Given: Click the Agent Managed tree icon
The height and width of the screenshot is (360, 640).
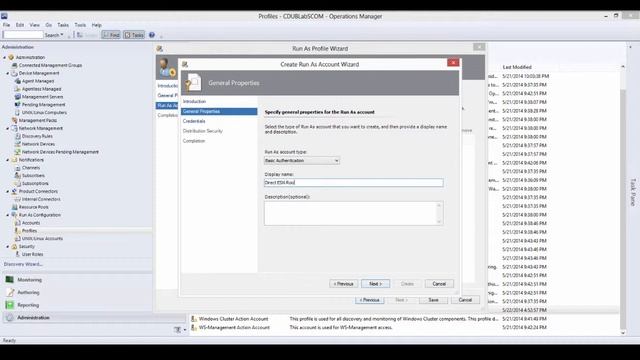Looking at the screenshot, I should (x=18, y=81).
